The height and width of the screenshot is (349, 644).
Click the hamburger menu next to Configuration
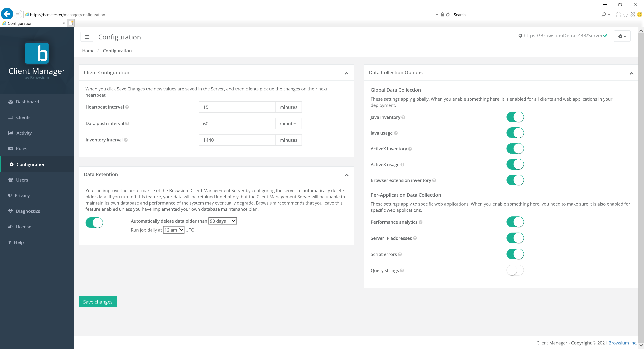[x=87, y=37]
